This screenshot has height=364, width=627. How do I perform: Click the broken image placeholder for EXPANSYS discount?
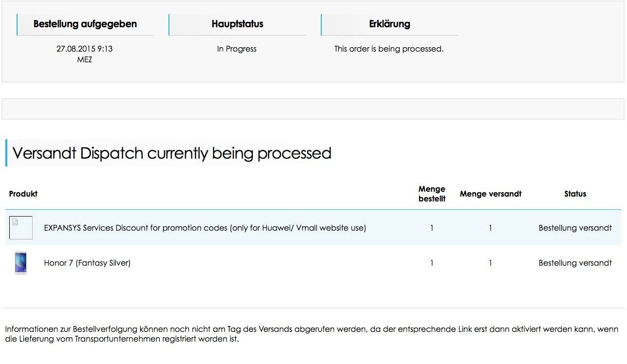coord(21,228)
